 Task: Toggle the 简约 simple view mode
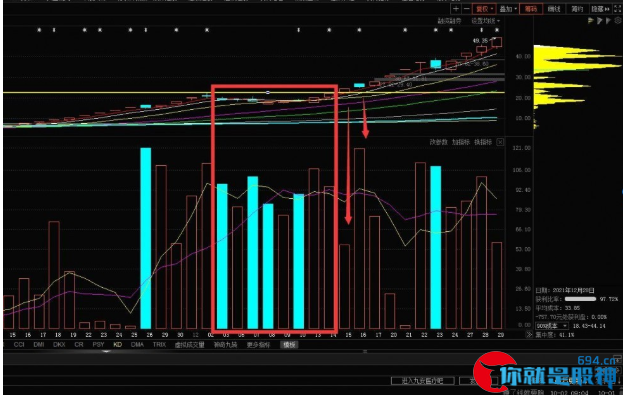click(x=578, y=9)
